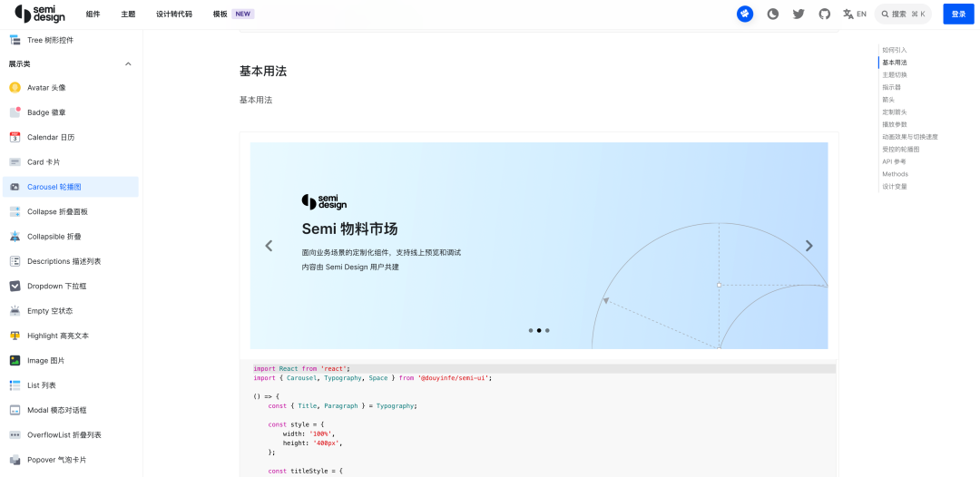Click the Semi 物料市场 slide title
The width and height of the screenshot is (980, 477).
tap(349, 229)
